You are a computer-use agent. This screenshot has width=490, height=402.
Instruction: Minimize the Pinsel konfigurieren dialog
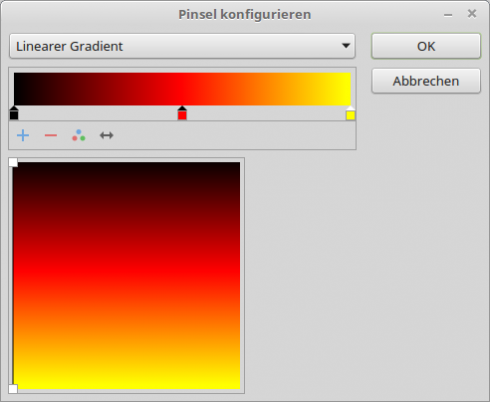point(448,14)
